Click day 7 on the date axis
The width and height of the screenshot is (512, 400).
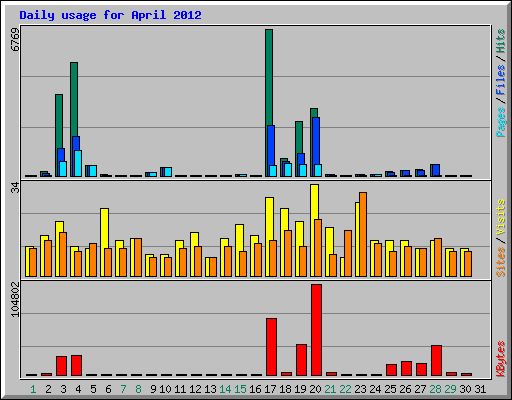click(x=123, y=389)
